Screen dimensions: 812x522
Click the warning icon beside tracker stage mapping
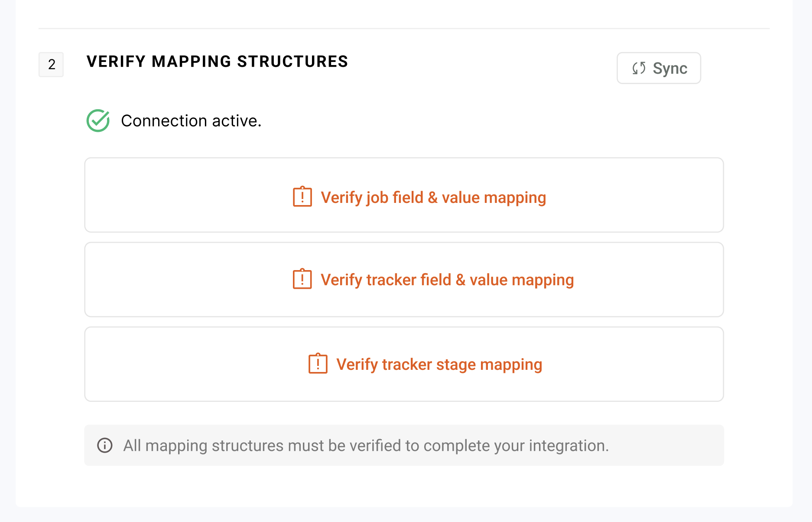point(318,364)
